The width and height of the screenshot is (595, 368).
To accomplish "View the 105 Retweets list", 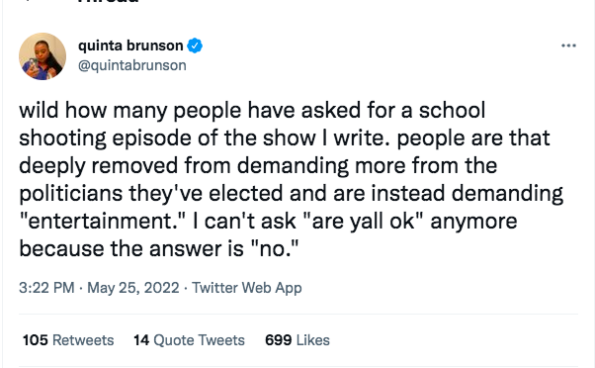I will point(68,340).
